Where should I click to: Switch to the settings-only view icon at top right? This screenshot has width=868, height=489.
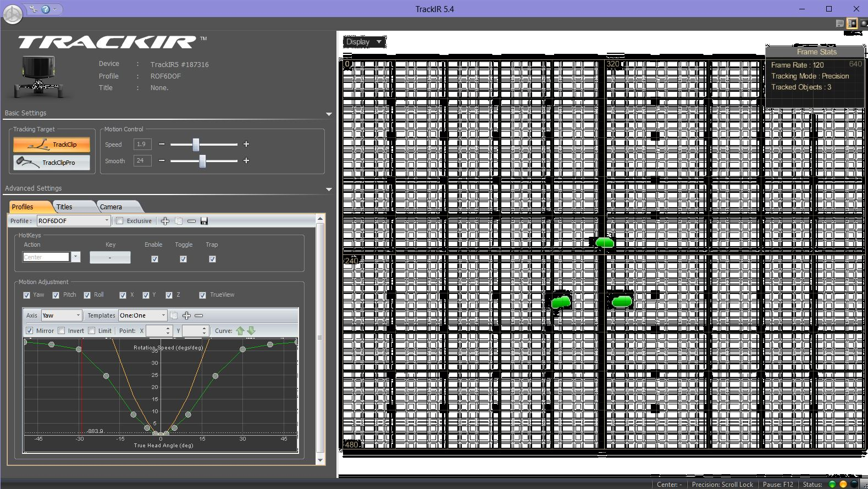[839, 24]
